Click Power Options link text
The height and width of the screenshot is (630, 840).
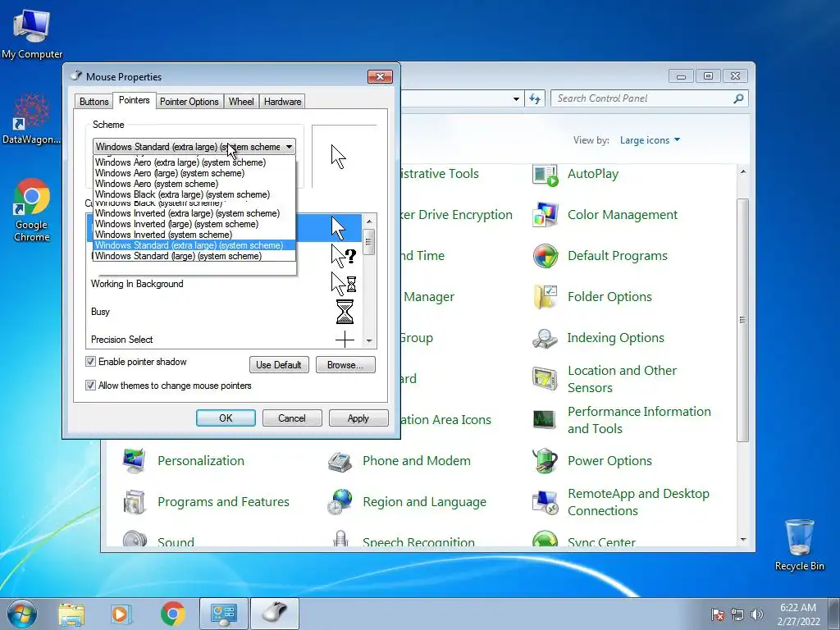(x=609, y=461)
